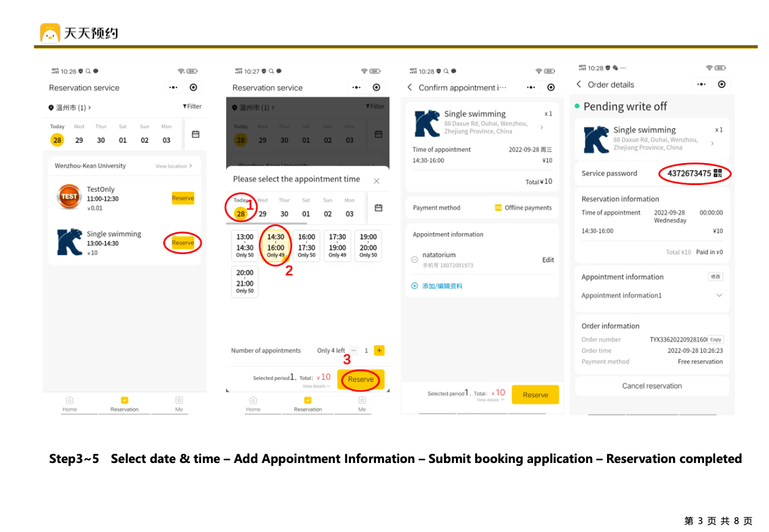The width and height of the screenshot is (769, 532).
Task: Select Wed 29 on the 10:26 screen date strip
Action: tap(79, 135)
